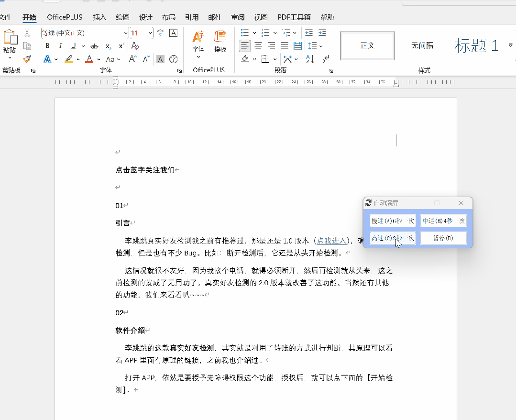Open the font name dropdown
This screenshot has width=516, height=420.
pyautogui.click(x=125, y=33)
